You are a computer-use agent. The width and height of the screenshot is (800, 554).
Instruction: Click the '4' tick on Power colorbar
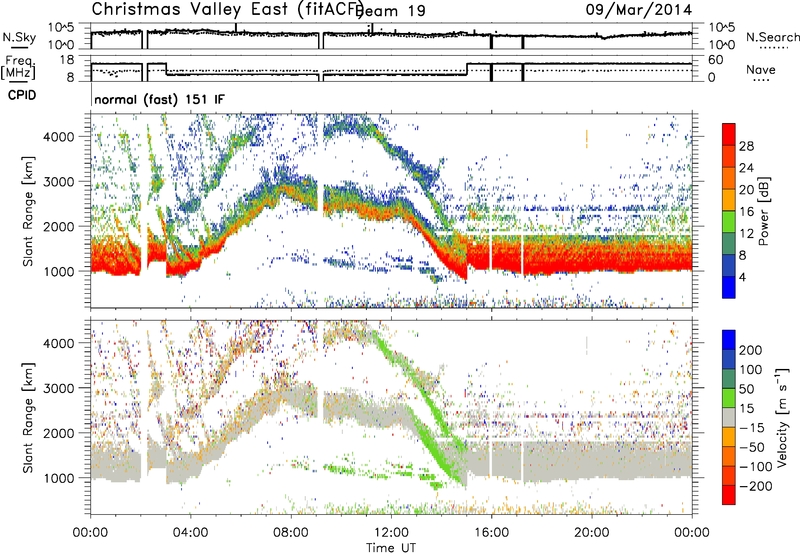[742, 277]
